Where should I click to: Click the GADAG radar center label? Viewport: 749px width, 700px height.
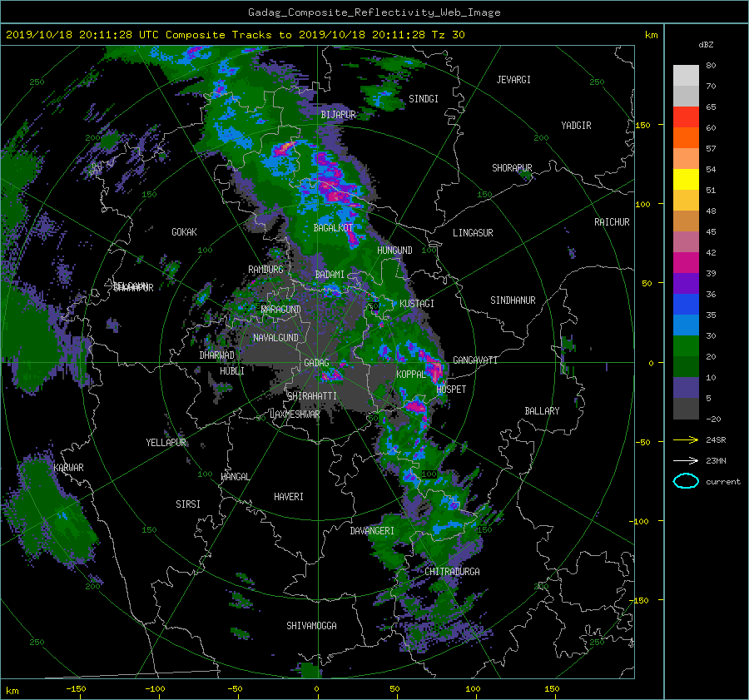(x=316, y=363)
